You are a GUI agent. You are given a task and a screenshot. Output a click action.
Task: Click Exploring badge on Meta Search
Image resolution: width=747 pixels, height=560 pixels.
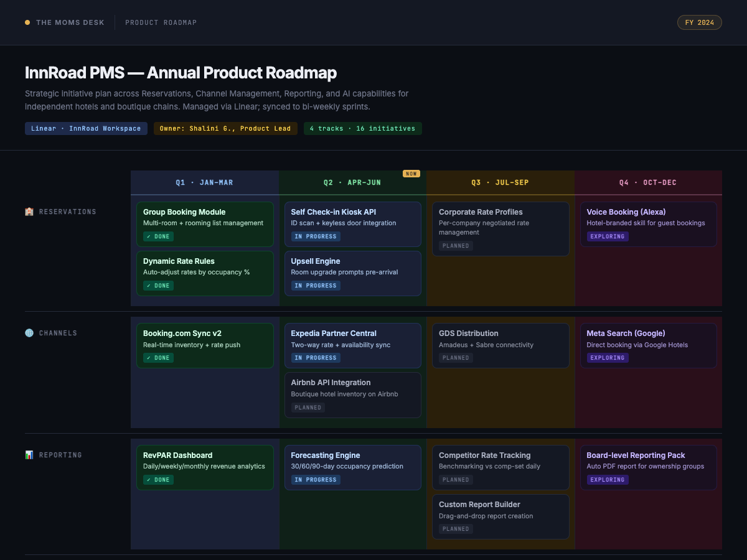click(x=608, y=358)
